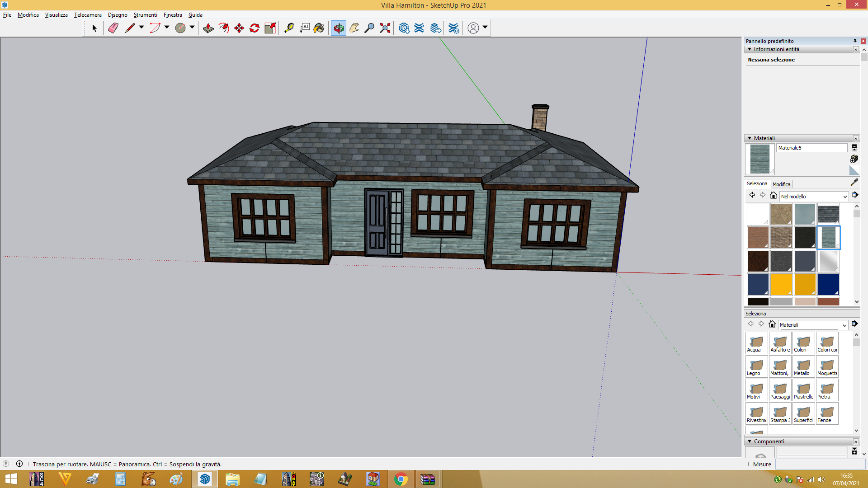Viewport: 868px width, 488px height.
Task: Open the Legno material folder
Action: click(757, 366)
